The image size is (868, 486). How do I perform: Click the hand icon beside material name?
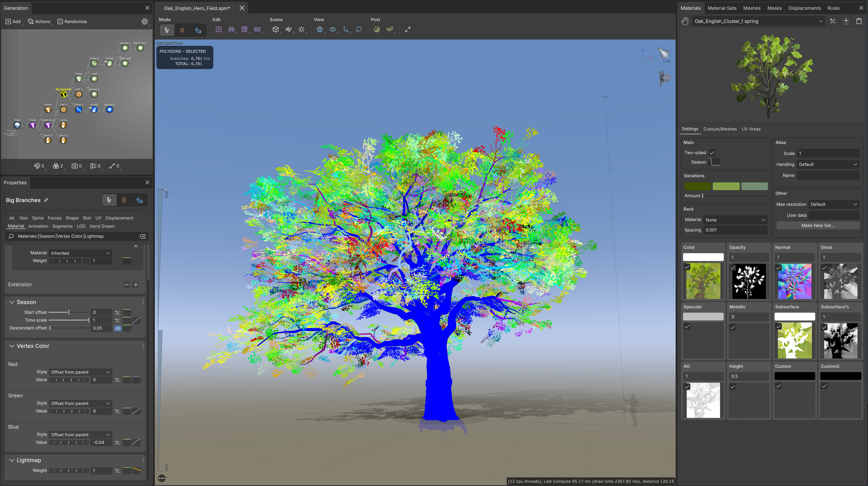click(x=685, y=21)
